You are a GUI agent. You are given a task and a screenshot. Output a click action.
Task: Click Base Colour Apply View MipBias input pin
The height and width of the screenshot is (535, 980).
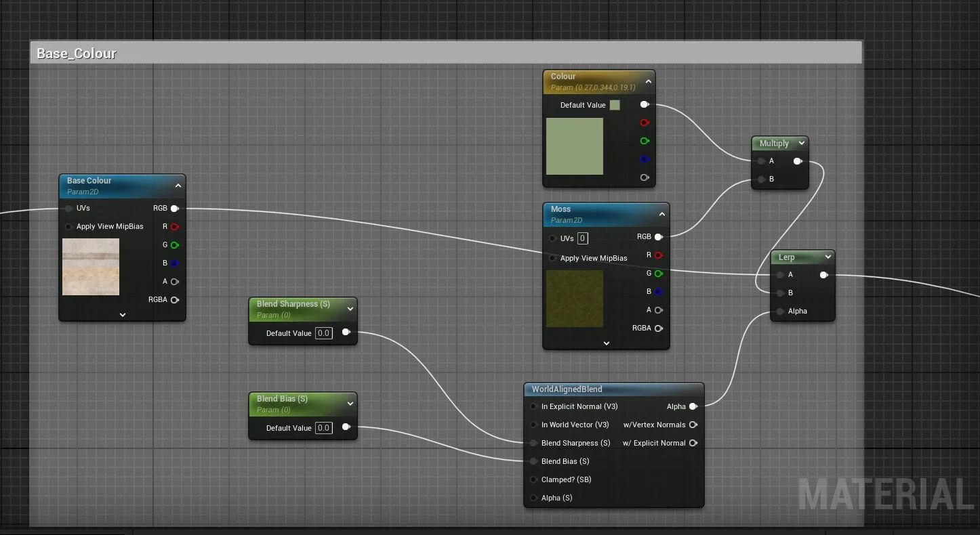pyautogui.click(x=68, y=227)
